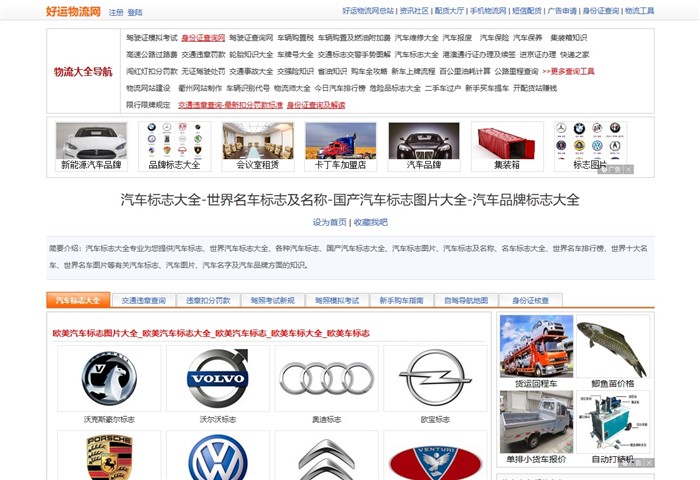Close the banner ad via its X icon
700x480 pixels.
[x=628, y=169]
